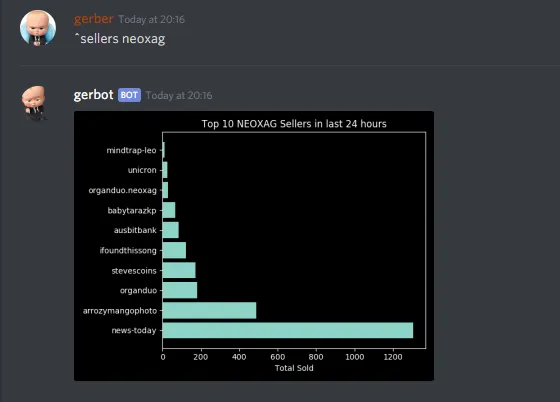Click the babytarazkp label

132,211
